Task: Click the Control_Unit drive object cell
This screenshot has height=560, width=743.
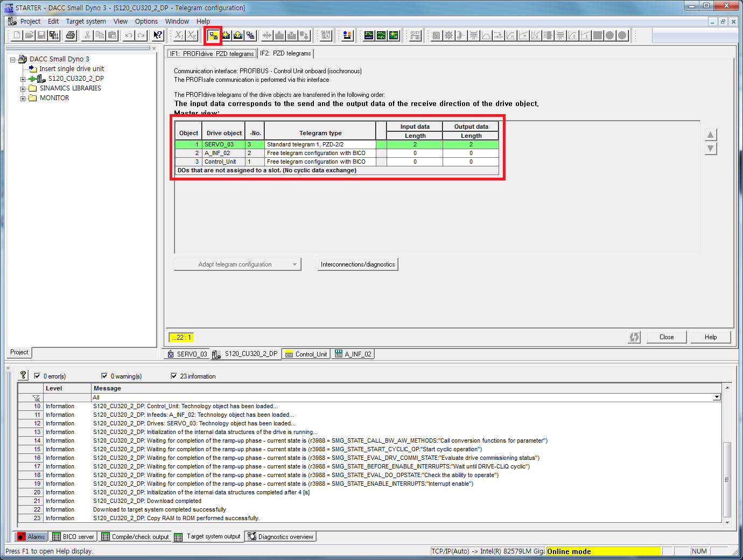Action: pyautogui.click(x=223, y=162)
